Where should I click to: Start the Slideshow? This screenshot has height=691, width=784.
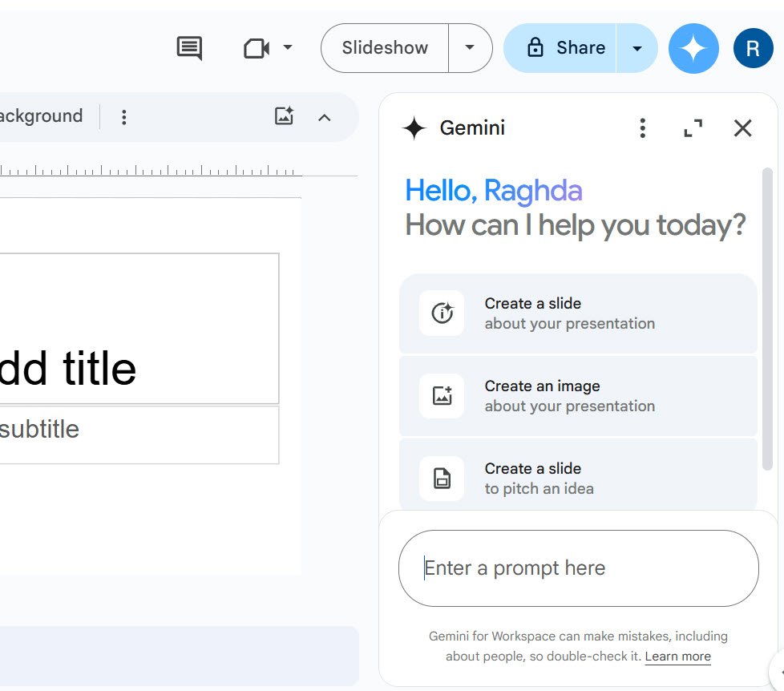point(385,48)
